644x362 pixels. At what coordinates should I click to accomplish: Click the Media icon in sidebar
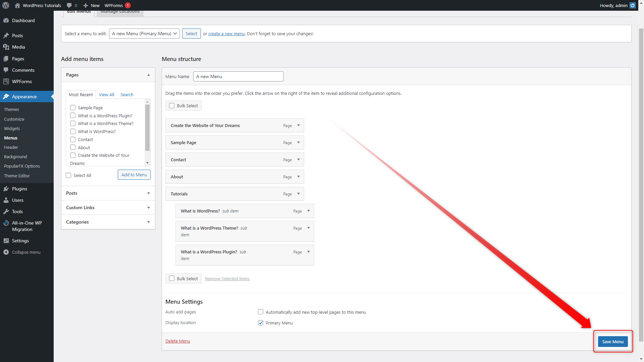click(x=6, y=47)
